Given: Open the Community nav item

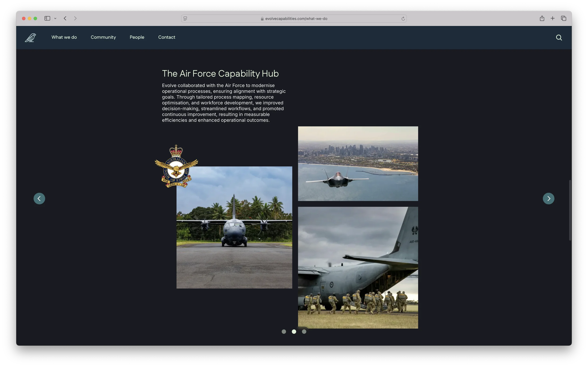Looking at the screenshot, I should [x=103, y=37].
